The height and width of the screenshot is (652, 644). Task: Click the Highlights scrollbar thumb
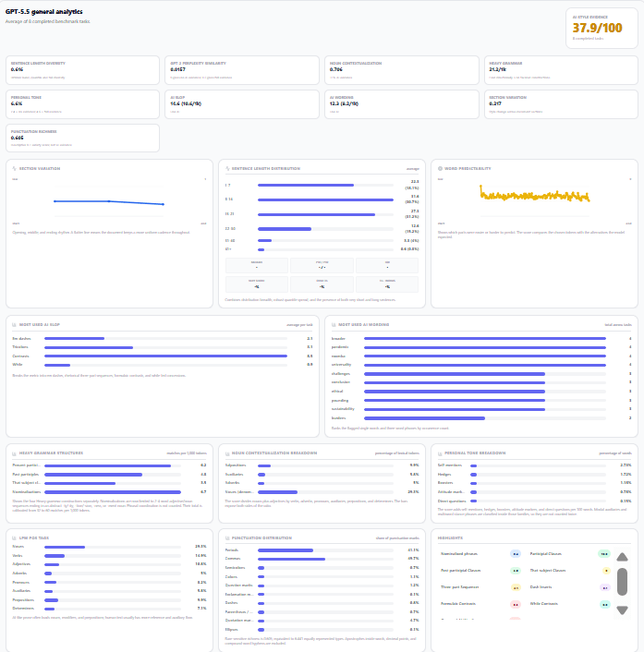click(622, 582)
